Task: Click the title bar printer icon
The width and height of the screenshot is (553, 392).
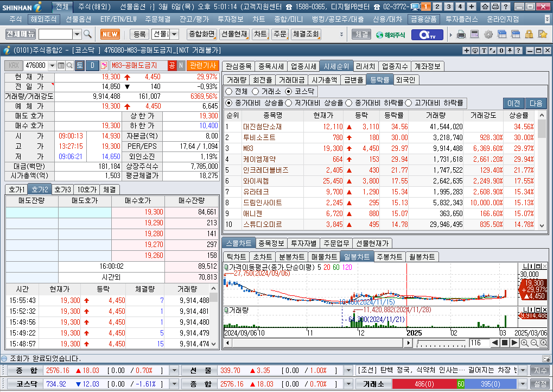Action: tap(495, 7)
